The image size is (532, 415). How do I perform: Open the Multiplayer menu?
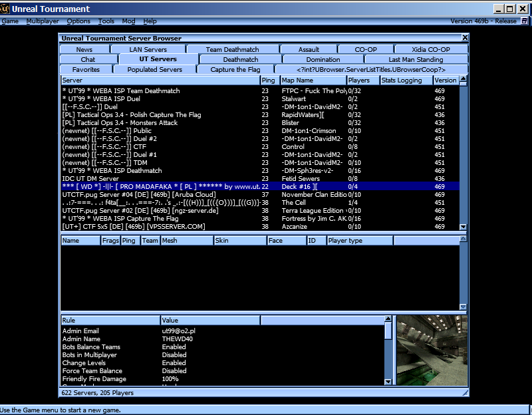click(41, 21)
